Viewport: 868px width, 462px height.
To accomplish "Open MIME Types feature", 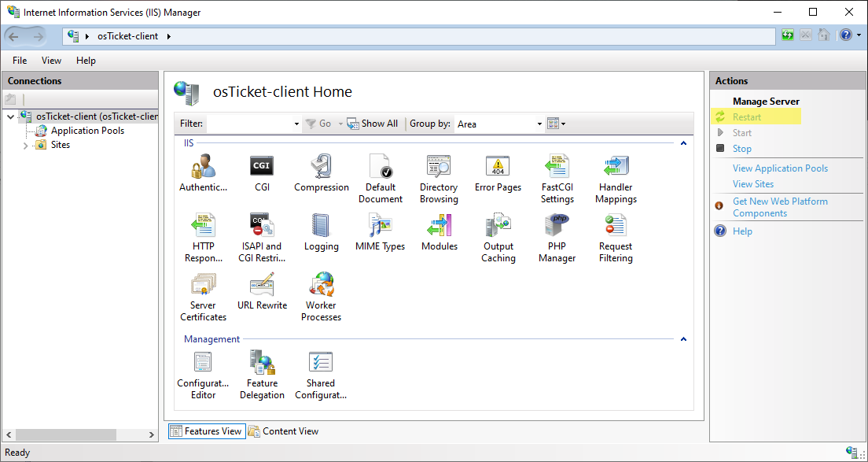I will point(380,232).
